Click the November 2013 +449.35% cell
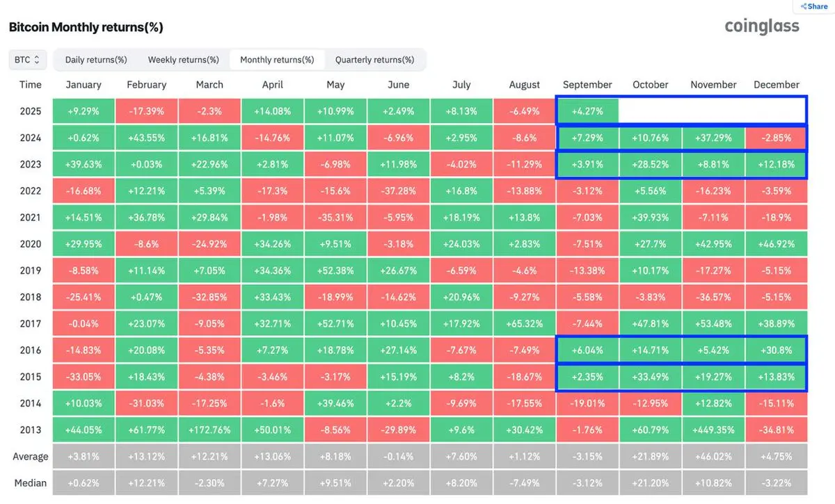 point(713,430)
